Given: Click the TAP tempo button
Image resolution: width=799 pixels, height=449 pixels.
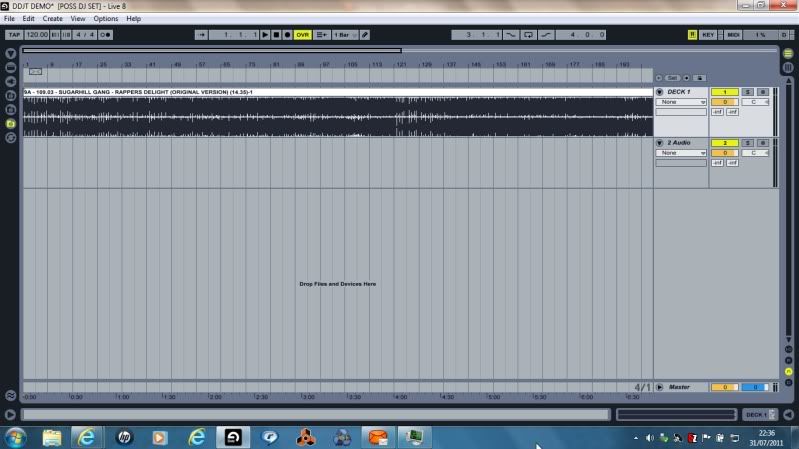Looking at the screenshot, I should pos(14,35).
